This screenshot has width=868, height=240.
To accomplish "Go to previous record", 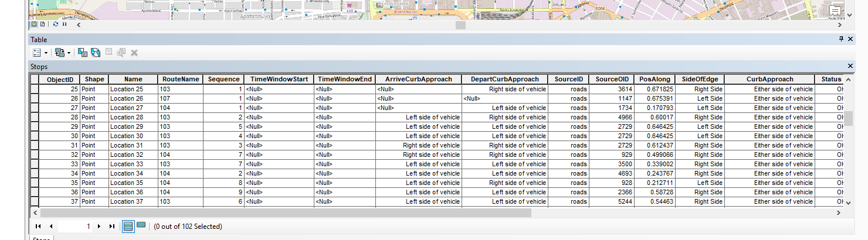I will coord(51,226).
